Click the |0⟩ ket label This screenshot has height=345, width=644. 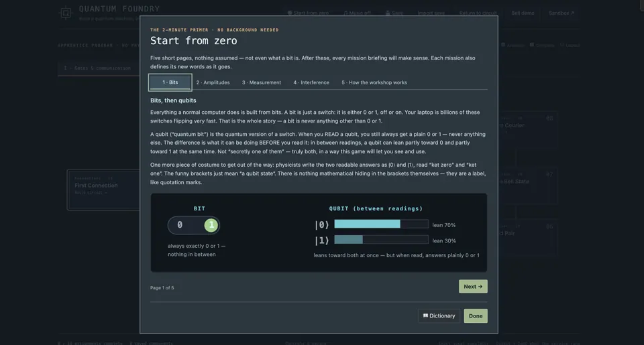[x=321, y=225]
